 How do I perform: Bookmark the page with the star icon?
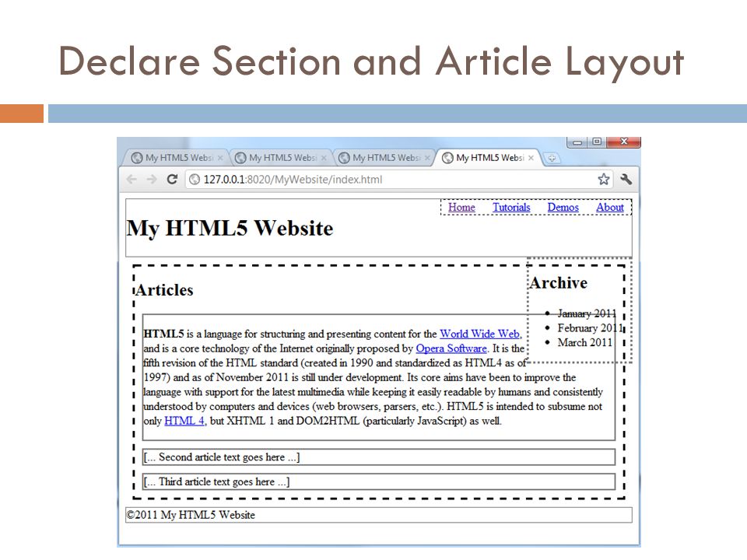tap(604, 180)
